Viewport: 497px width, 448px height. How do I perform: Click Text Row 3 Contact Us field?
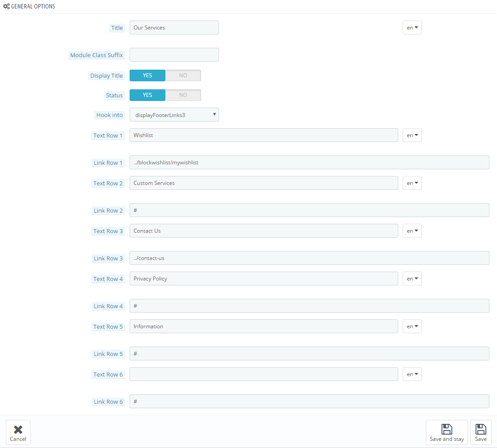click(x=264, y=231)
